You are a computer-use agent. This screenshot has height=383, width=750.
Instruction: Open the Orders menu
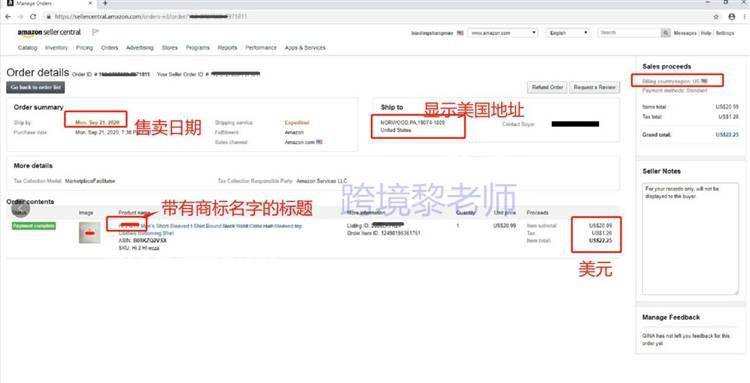pyautogui.click(x=110, y=48)
